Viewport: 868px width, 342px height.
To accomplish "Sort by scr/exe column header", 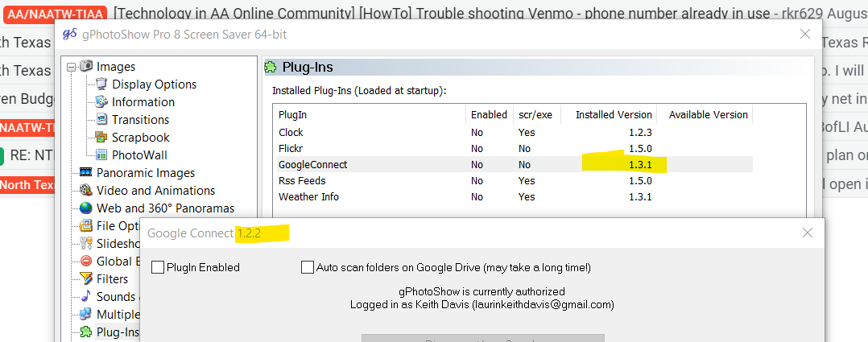I will pyautogui.click(x=535, y=115).
